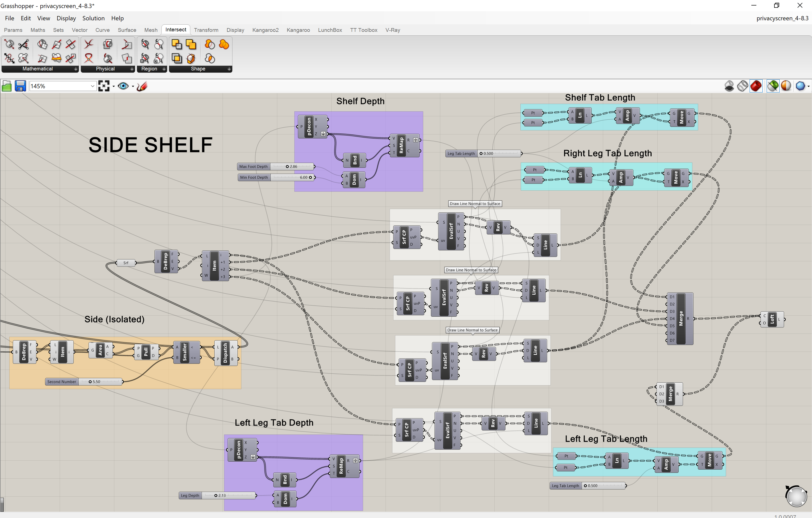Click the Curve | Curve intersection icon
Viewport: 812px width, 518px height.
pyautogui.click(x=89, y=44)
